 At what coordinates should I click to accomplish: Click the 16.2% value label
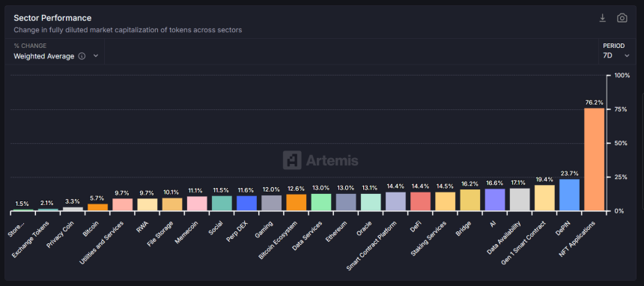[x=470, y=183]
